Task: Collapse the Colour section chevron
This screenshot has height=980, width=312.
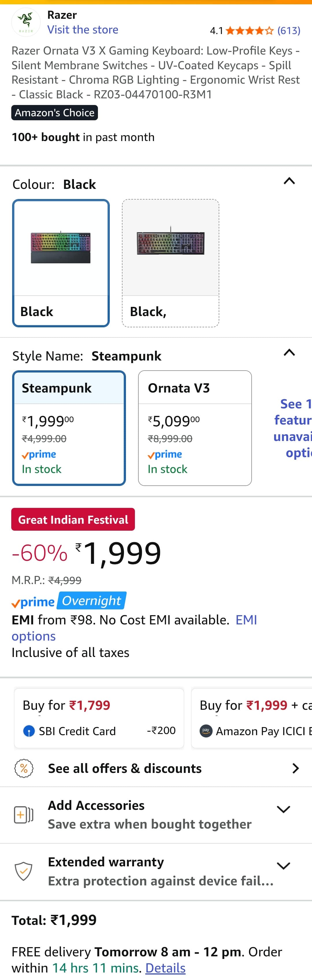Action: pyautogui.click(x=289, y=181)
